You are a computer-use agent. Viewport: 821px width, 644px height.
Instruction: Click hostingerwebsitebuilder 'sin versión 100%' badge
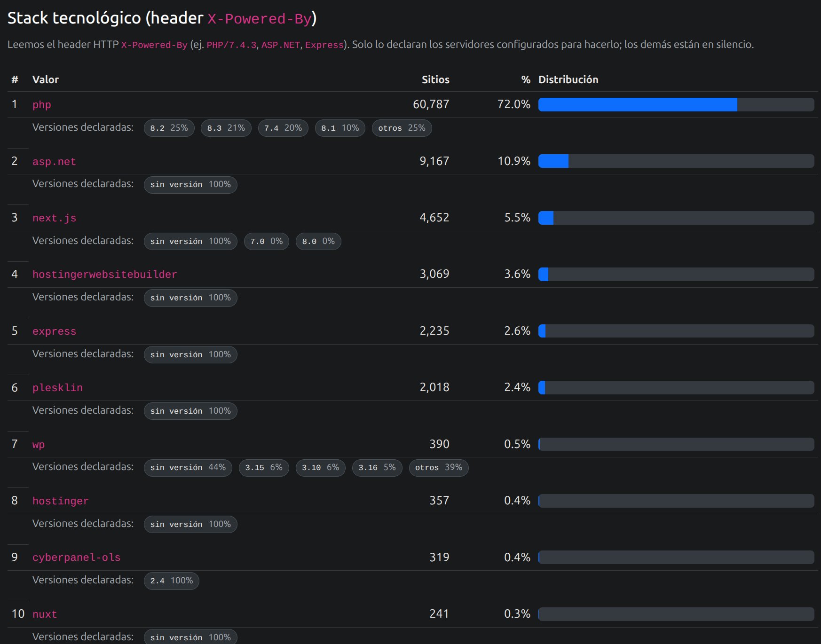coord(190,298)
